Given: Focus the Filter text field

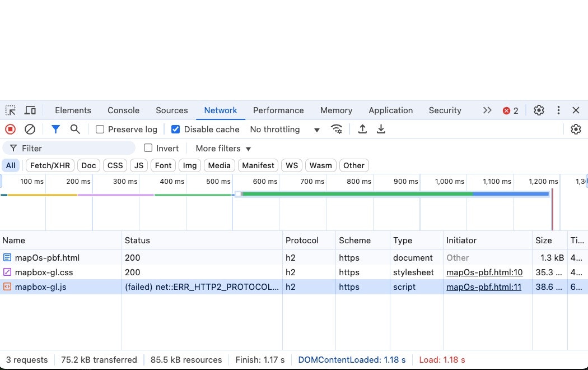Looking at the screenshot, I should [x=69, y=148].
